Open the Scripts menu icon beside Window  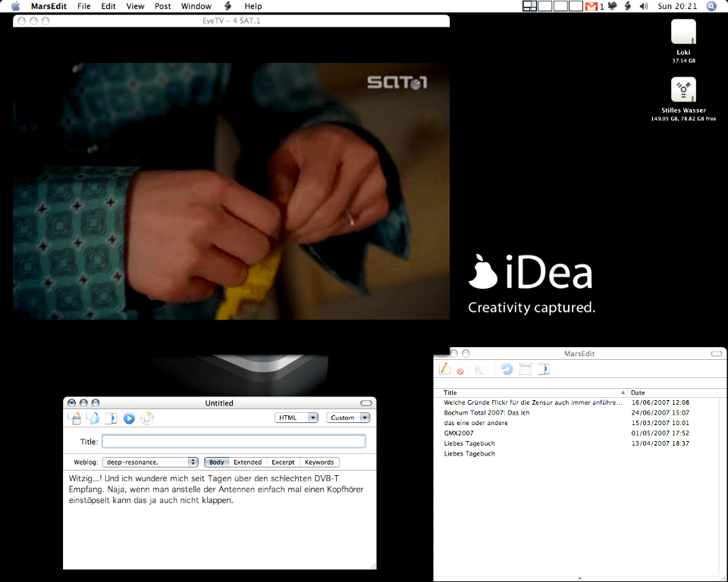click(228, 6)
